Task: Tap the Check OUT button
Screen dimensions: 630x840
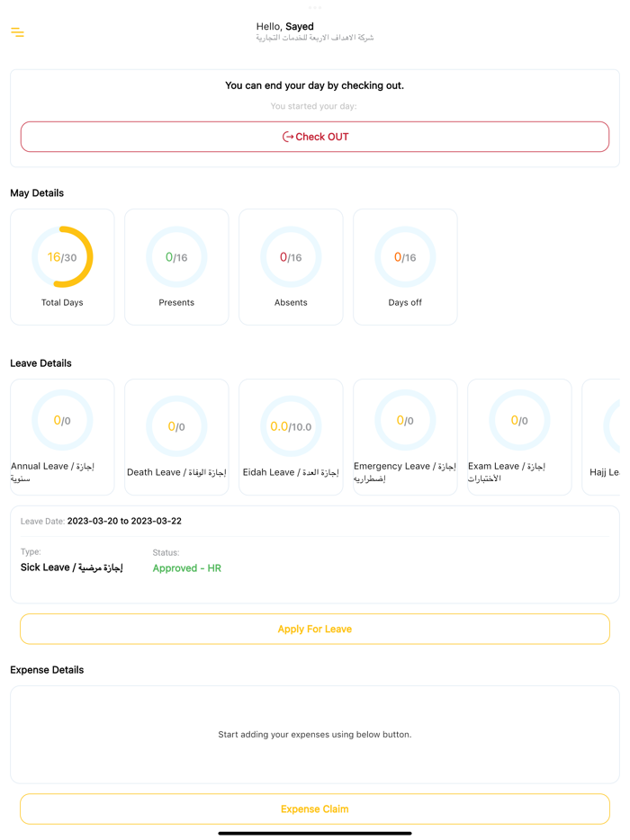Action: (x=315, y=137)
